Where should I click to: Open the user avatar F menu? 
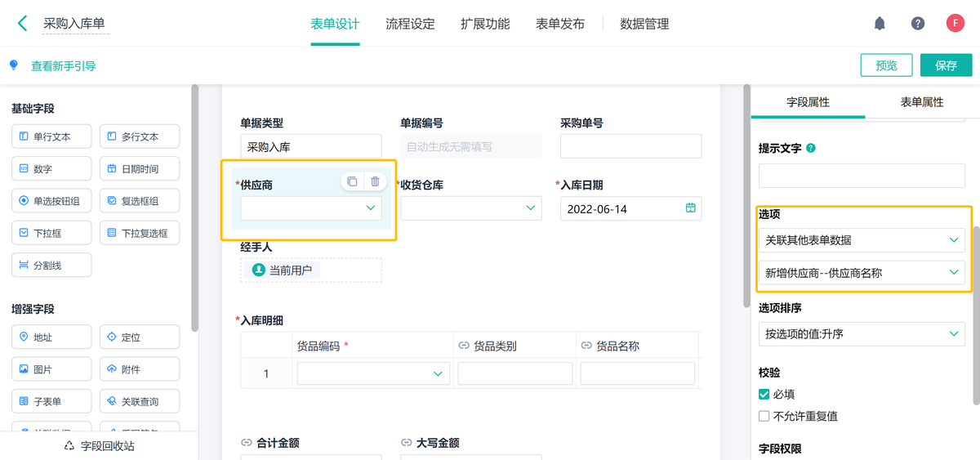click(x=955, y=24)
